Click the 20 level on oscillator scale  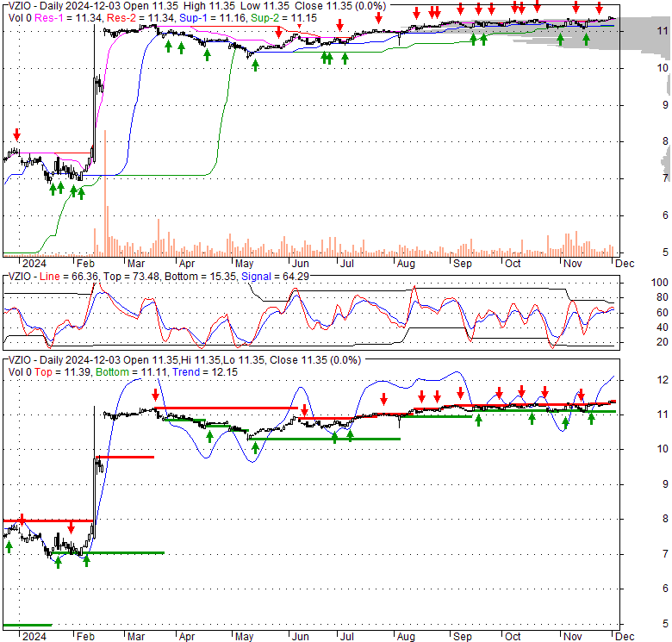tap(663, 342)
